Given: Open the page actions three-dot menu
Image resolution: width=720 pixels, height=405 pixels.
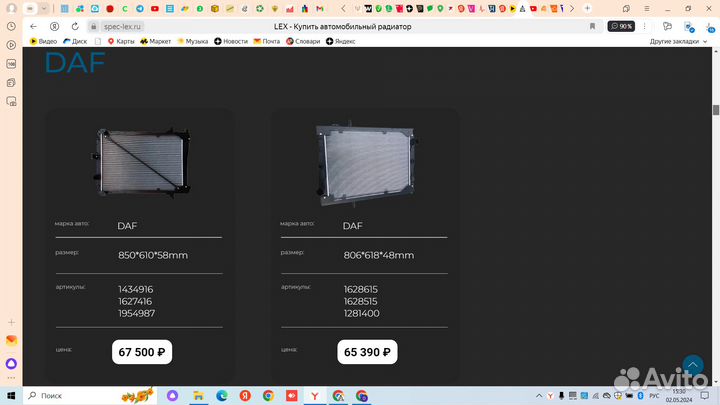Looking at the screenshot, I should click(644, 27).
